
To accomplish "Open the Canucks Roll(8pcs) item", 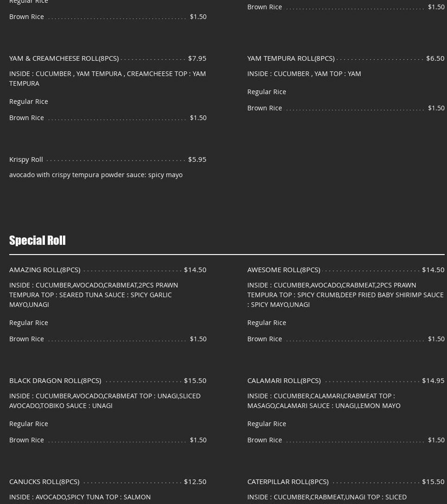I will tap(44, 481).
